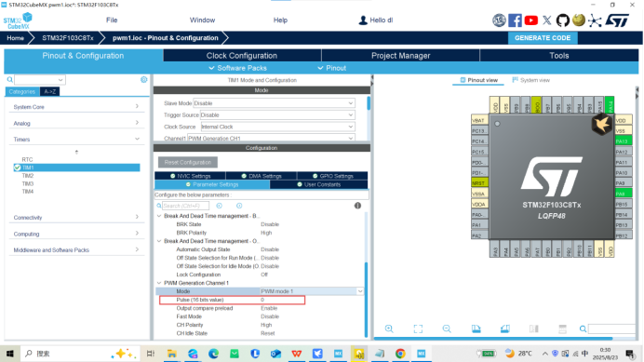The image size is (644, 362).
Task: Open File Explorer from the taskbar
Action: (171, 354)
